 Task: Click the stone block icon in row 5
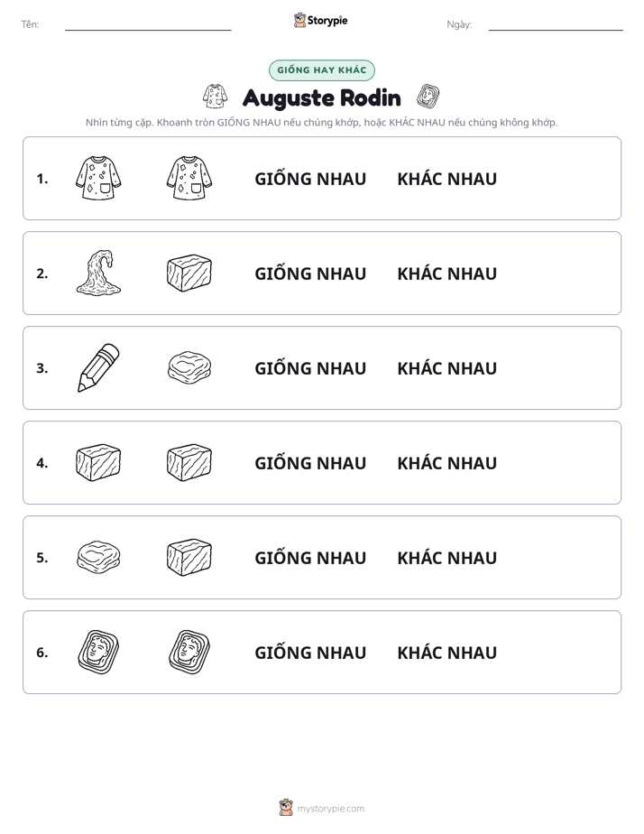coord(189,557)
